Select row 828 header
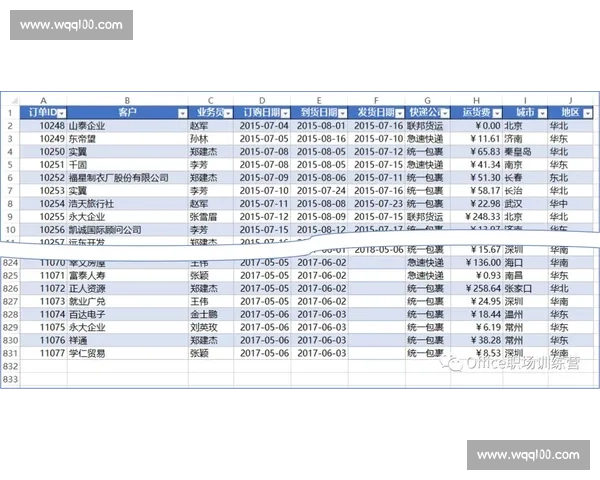Viewport: 600px width, 480px height. click(x=10, y=315)
